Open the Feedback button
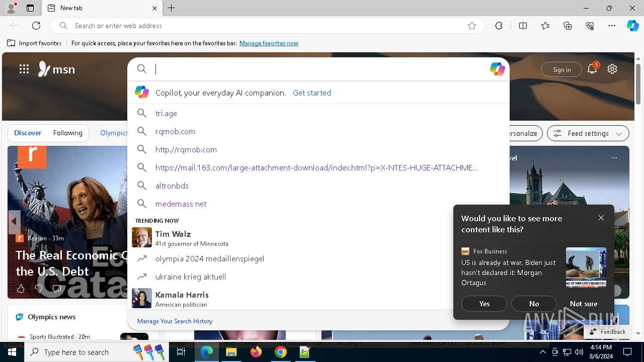The image size is (644, 362). coord(607,332)
